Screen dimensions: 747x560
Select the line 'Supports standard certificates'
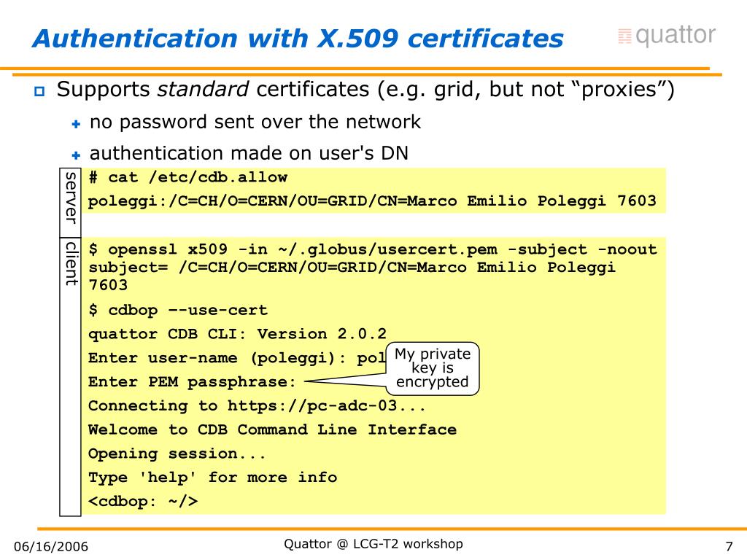click(365, 90)
